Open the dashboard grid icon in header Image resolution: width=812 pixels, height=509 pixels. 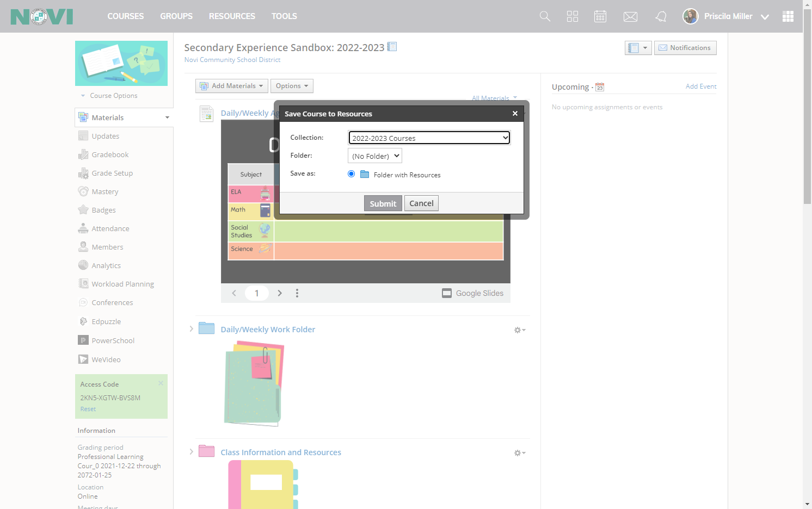point(573,16)
